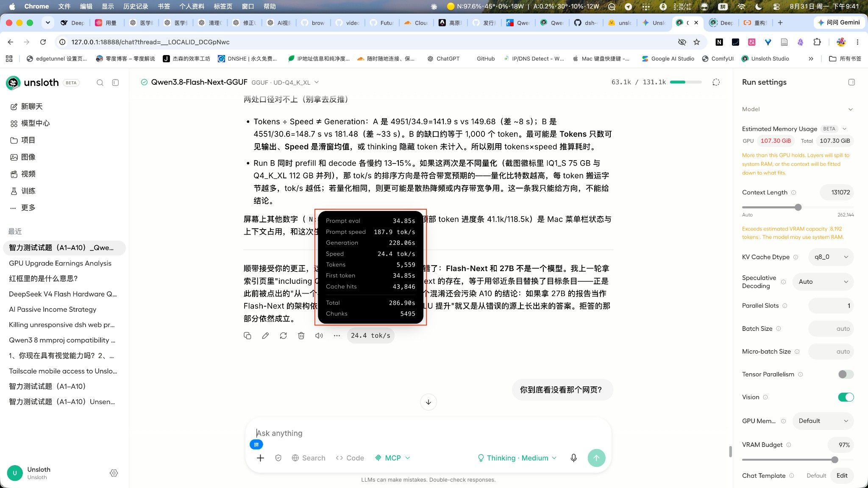Click the shield icon in composer
Screen dimensions: 868x488
[x=278, y=458]
